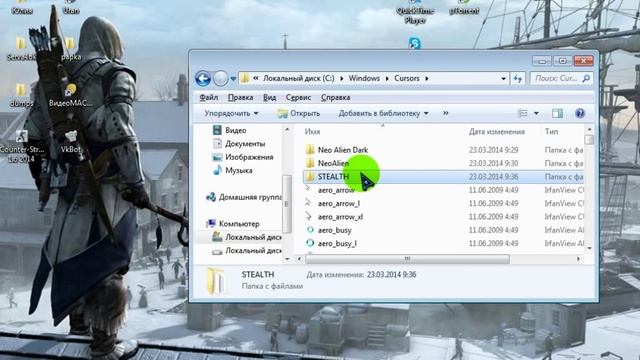
Task: Open the Skype desktop icon
Action: pyautogui.click(x=414, y=43)
